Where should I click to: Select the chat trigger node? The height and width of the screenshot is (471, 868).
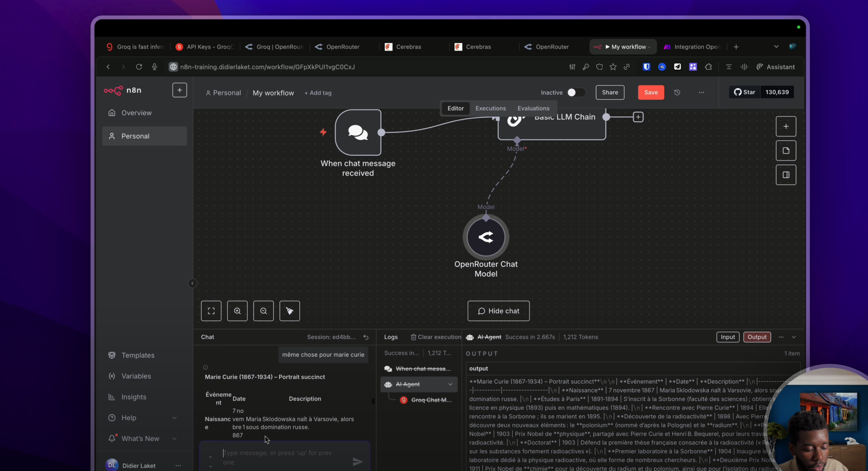pos(358,133)
